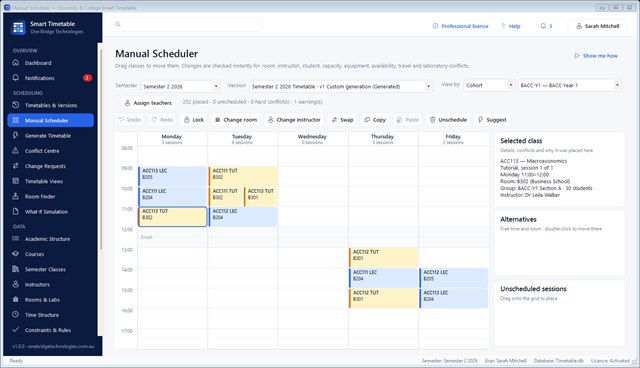The height and width of the screenshot is (368, 640).
Task: Click Licence: Activated status text
Action: click(610, 361)
